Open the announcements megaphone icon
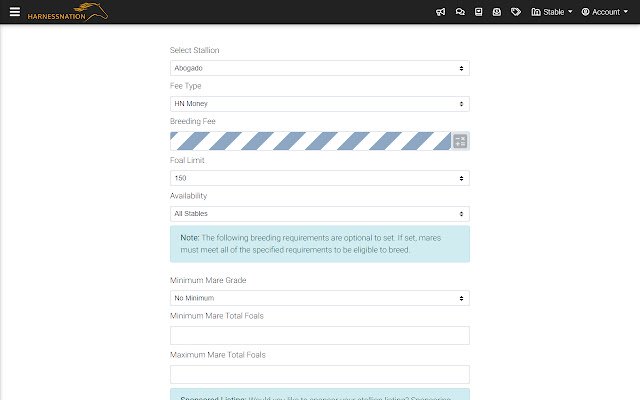Viewport: 640px width, 400px height. point(440,12)
